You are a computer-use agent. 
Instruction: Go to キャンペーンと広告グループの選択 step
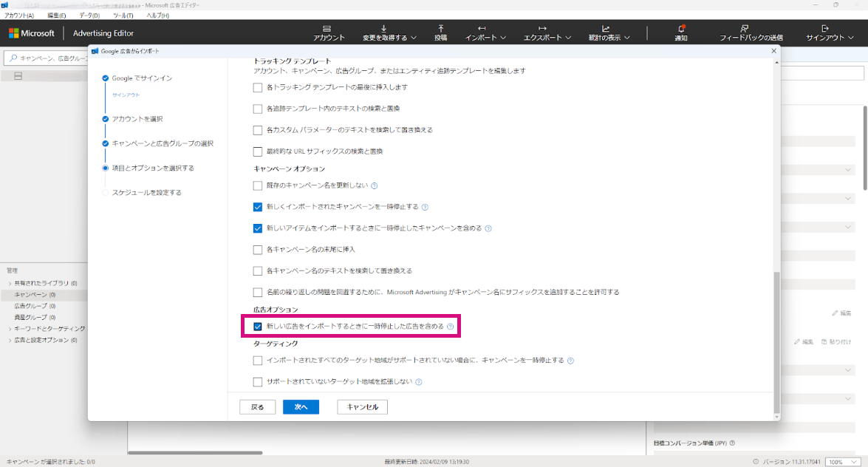click(163, 143)
